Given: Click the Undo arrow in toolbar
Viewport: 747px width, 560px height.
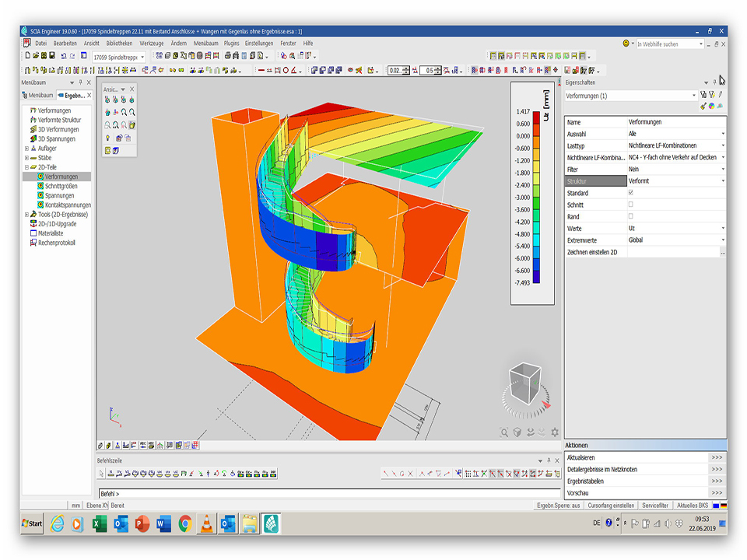Looking at the screenshot, I should pyautogui.click(x=63, y=56).
